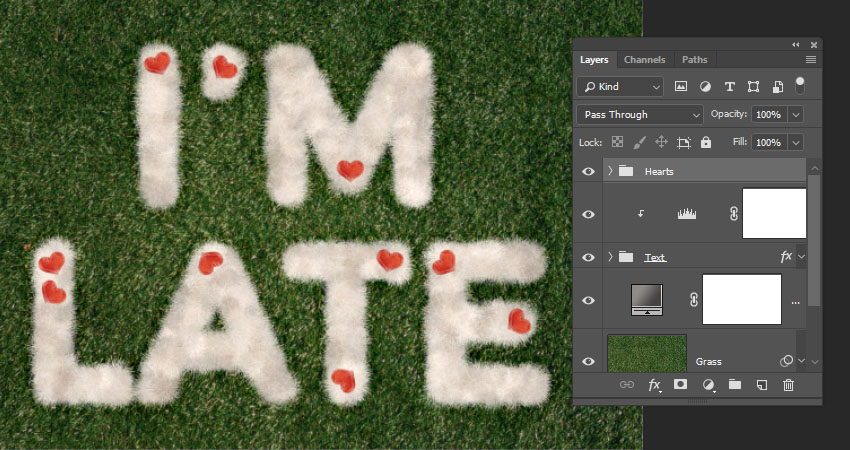Add layer mask icon
850x450 pixels.
(x=680, y=384)
